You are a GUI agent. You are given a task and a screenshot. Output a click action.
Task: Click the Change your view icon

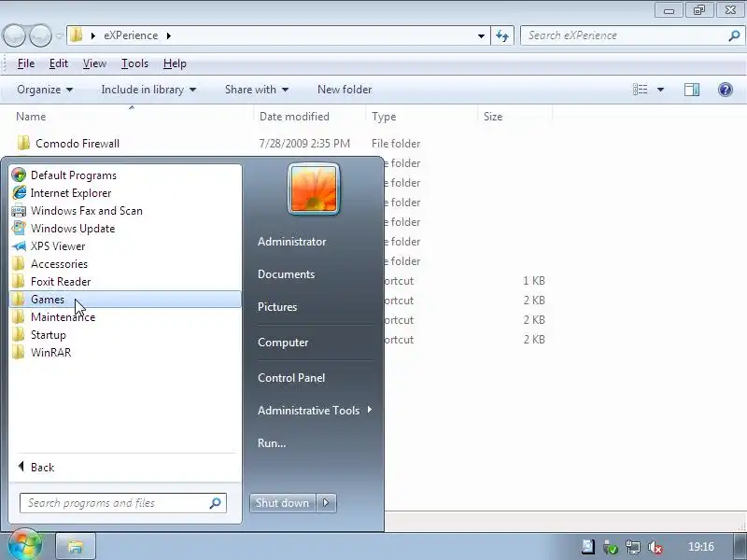640,90
